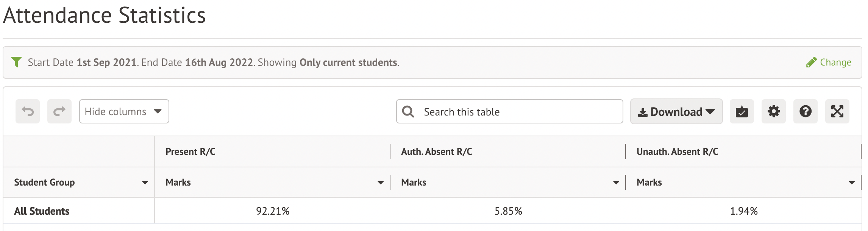The height and width of the screenshot is (231, 868).
Task: Click the calendar checkmark icon button
Action: (x=742, y=112)
